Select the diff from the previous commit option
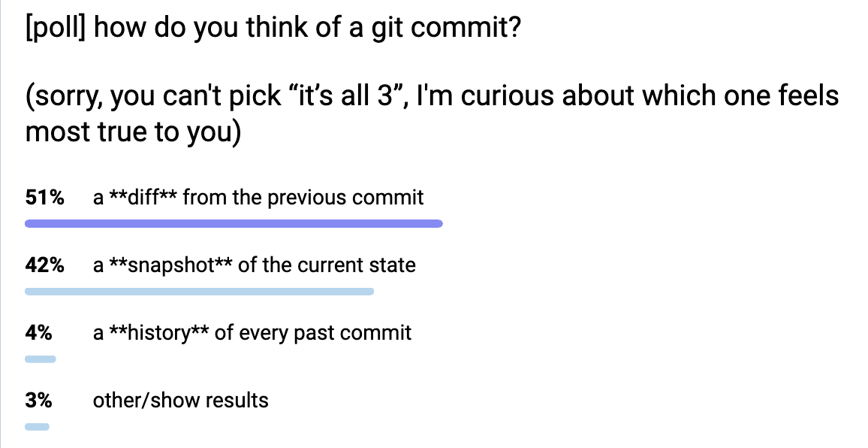 [258, 198]
